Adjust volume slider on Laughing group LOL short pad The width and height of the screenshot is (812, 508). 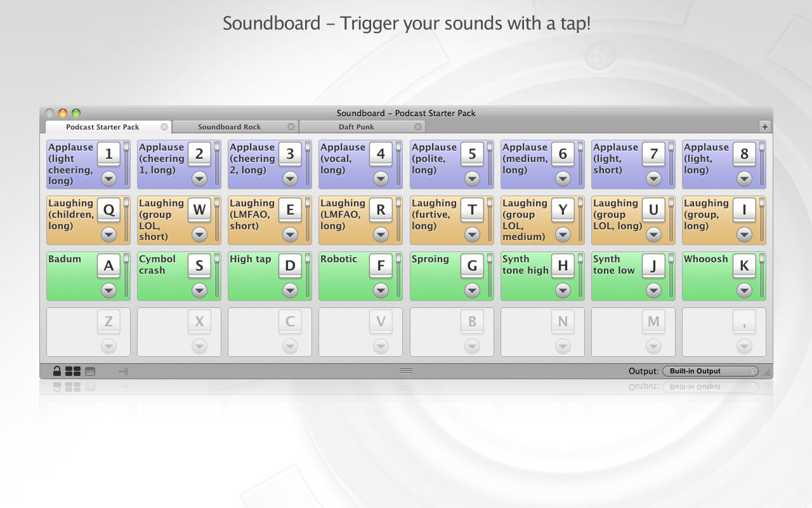point(217,220)
